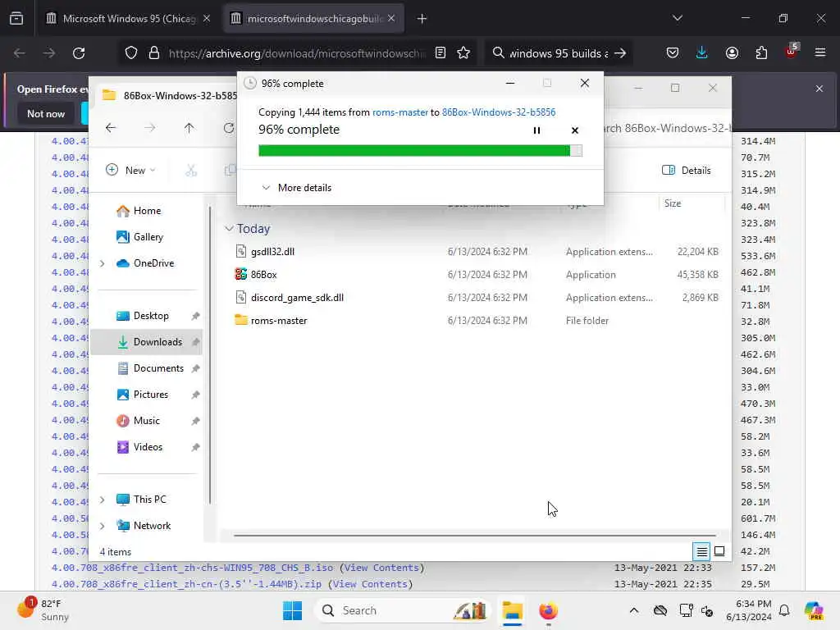Click the Cut scissors icon
This screenshot has height=630, width=840.
tap(191, 171)
